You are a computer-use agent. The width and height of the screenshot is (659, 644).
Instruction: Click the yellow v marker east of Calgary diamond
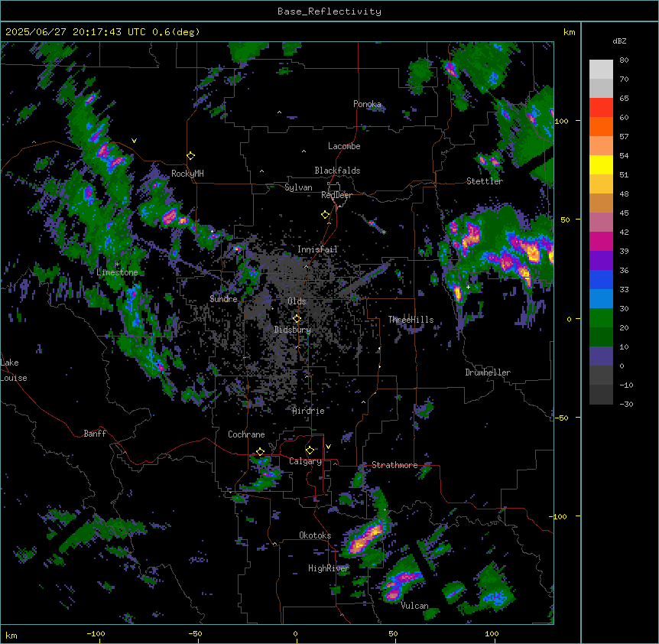tap(328, 447)
